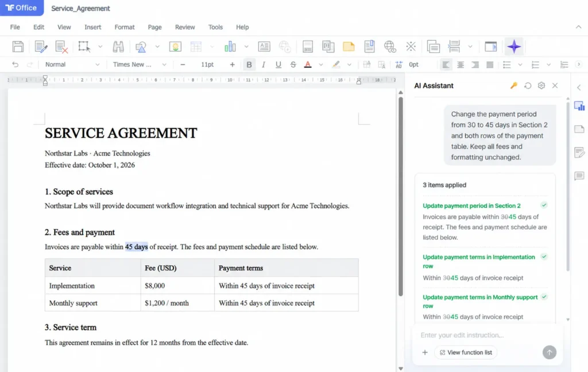This screenshot has height=372, width=588.
Task: Toggle Bold formatting
Action: click(x=249, y=64)
